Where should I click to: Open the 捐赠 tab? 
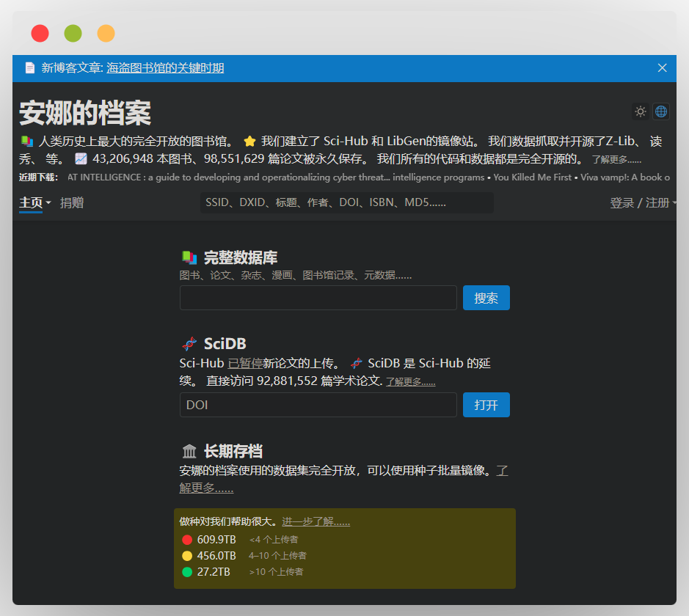click(72, 202)
